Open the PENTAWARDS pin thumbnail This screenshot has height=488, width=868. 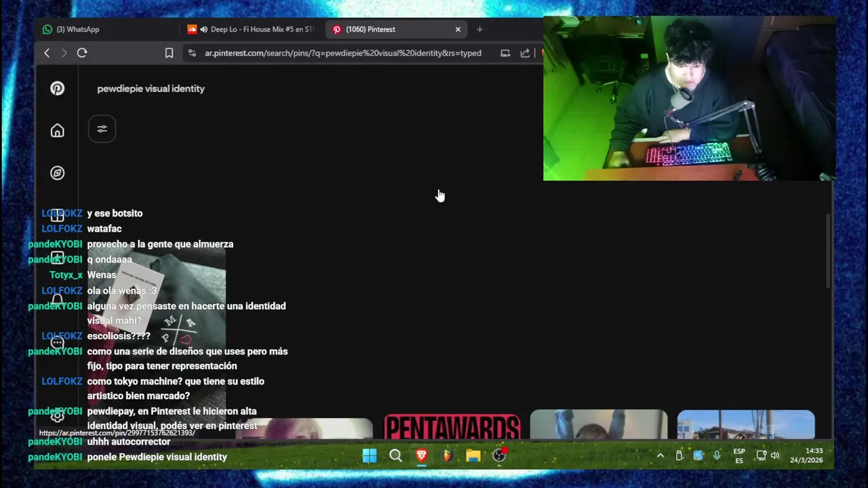click(452, 426)
